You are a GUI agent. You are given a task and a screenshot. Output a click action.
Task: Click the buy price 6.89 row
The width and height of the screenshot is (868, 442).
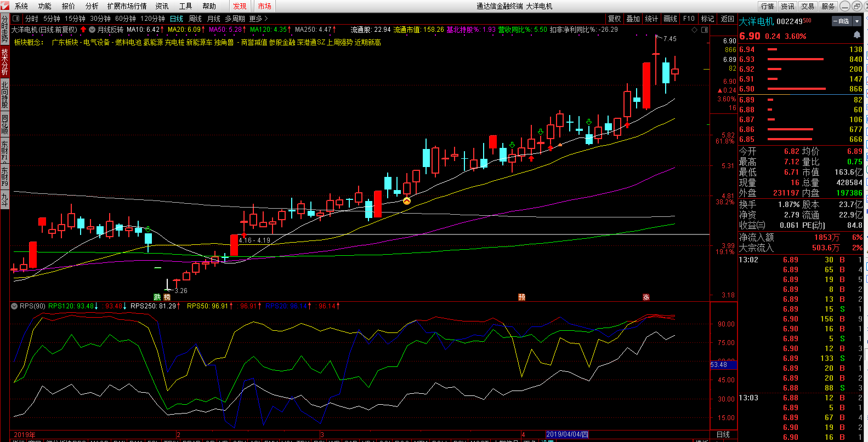(801, 100)
